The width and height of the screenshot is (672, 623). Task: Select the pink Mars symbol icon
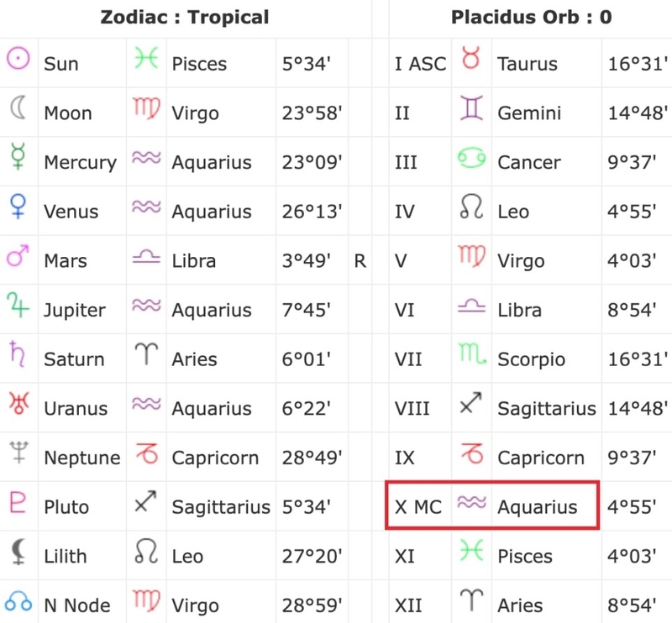(x=18, y=256)
